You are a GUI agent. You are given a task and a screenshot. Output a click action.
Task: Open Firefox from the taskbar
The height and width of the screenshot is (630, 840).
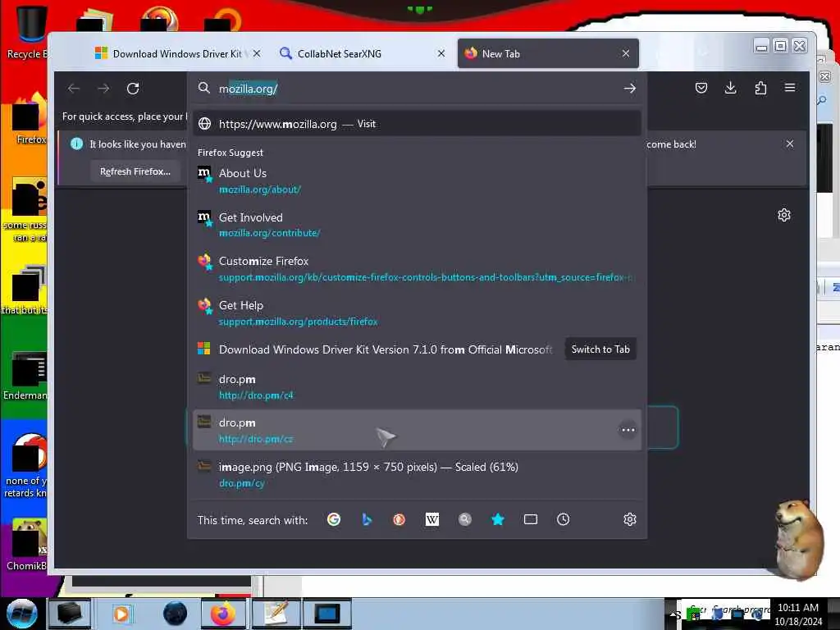click(222, 614)
